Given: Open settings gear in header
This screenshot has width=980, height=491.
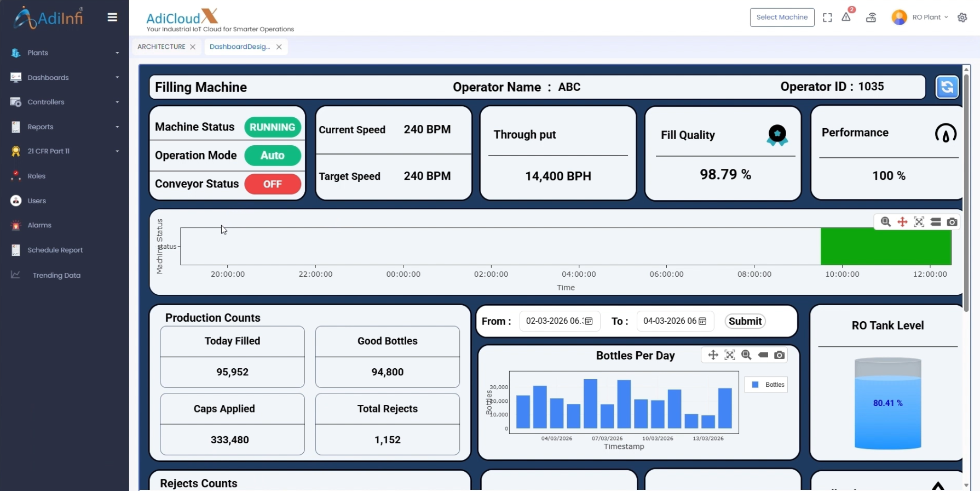Looking at the screenshot, I should coord(962,18).
